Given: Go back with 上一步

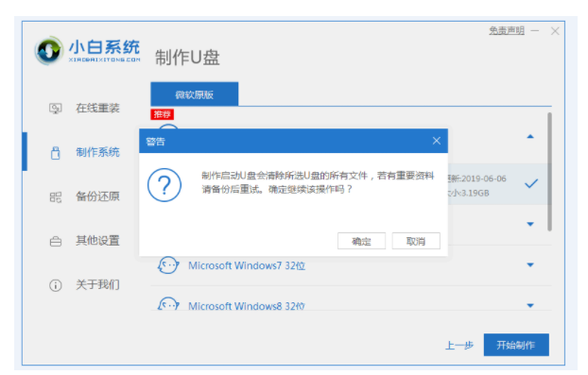Looking at the screenshot, I should (459, 345).
